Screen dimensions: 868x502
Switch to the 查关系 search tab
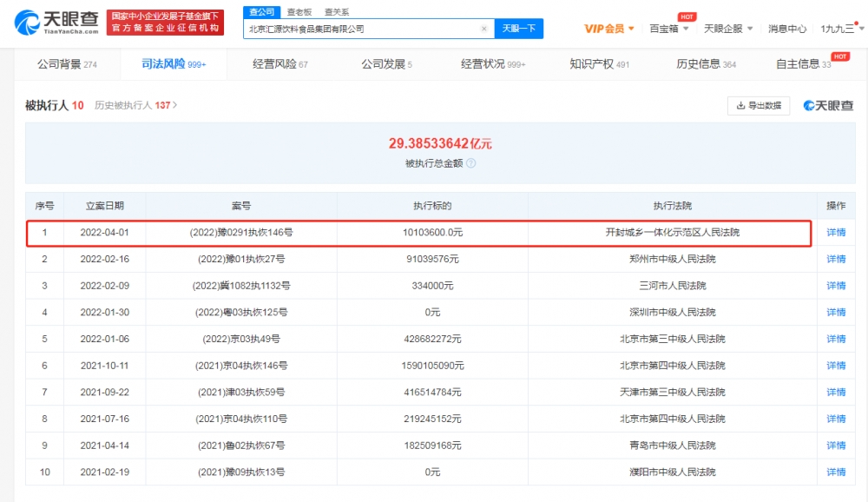click(337, 12)
